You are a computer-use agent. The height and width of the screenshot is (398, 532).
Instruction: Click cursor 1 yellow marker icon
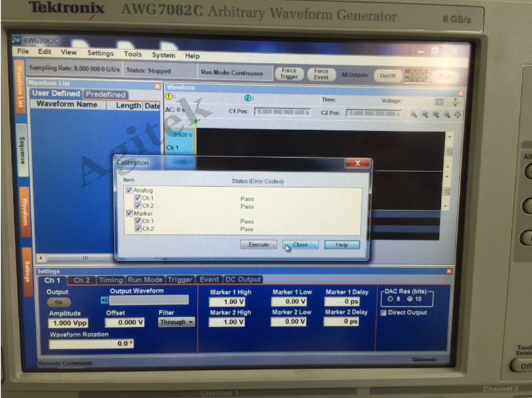(x=169, y=96)
